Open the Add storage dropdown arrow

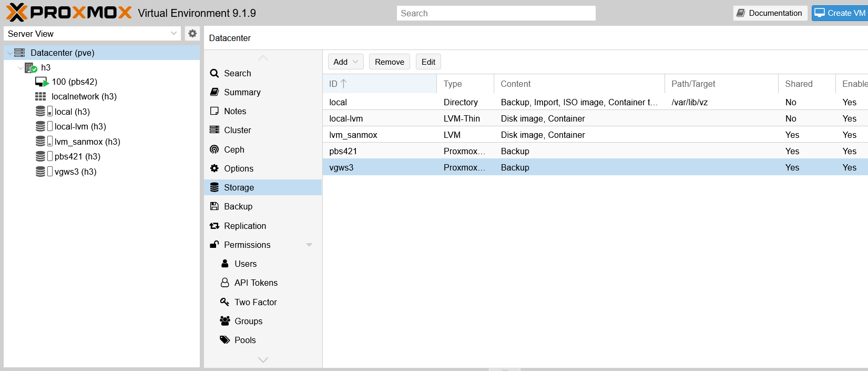(x=355, y=62)
